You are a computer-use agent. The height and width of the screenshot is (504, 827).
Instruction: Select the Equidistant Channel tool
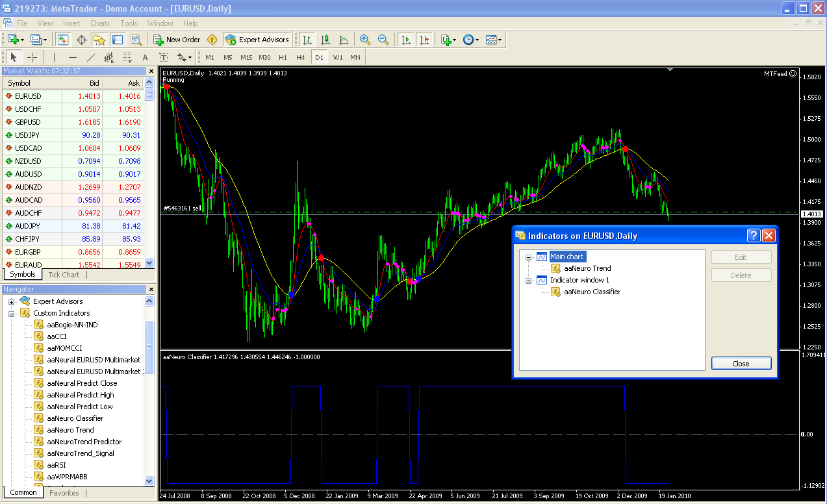pyautogui.click(x=109, y=57)
